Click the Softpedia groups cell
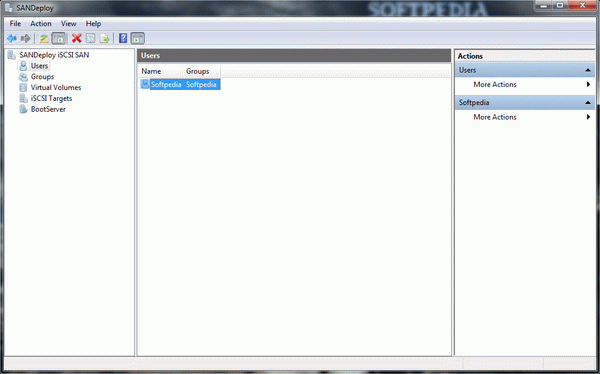 [201, 84]
